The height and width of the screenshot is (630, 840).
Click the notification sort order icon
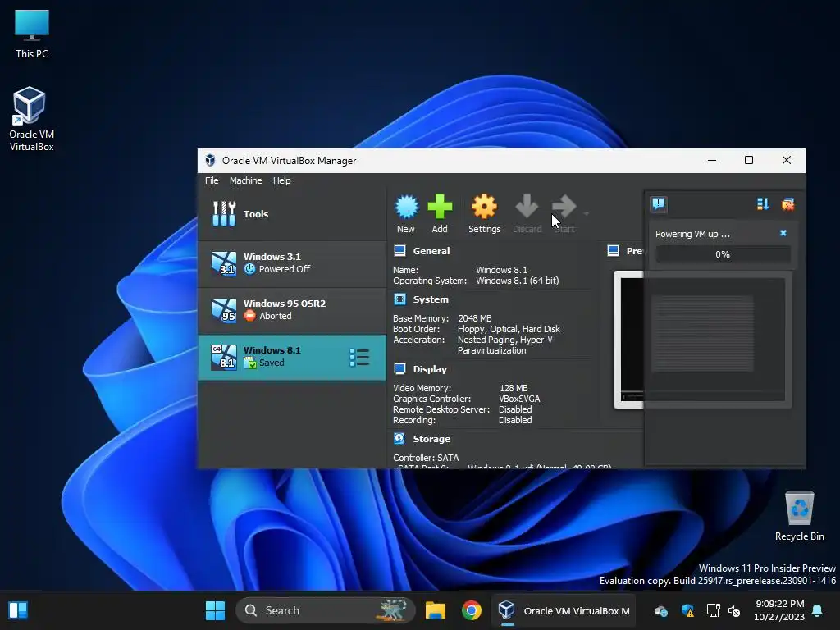pos(763,204)
